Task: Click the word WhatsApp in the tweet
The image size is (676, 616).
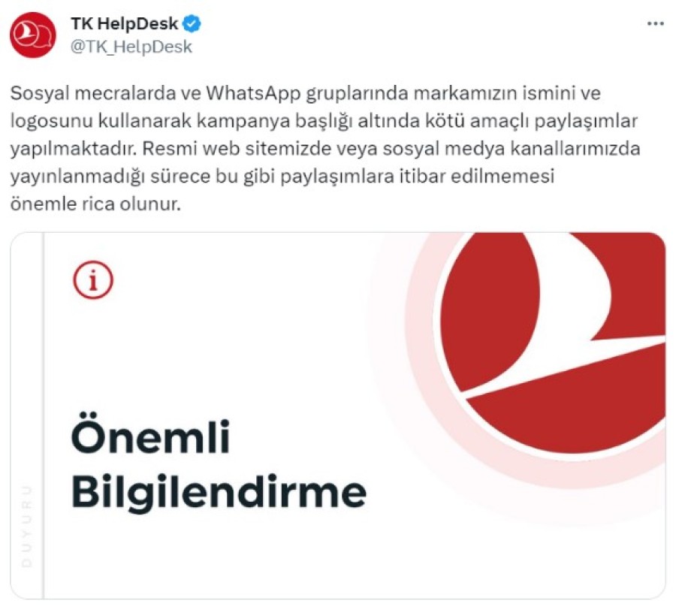Action: click(x=253, y=93)
